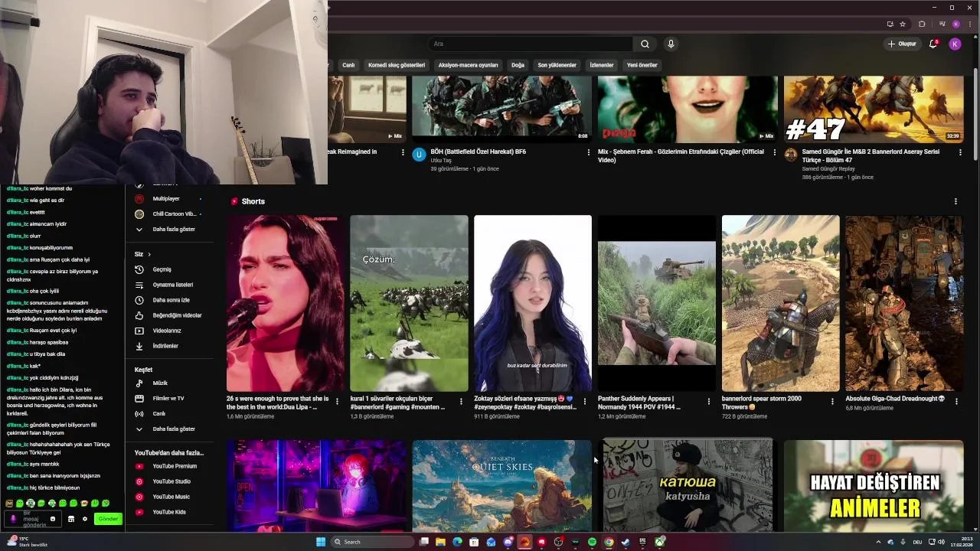This screenshot has width=980, height=551.
Task: Open options for BÖH Battlefield video
Action: click(x=589, y=152)
